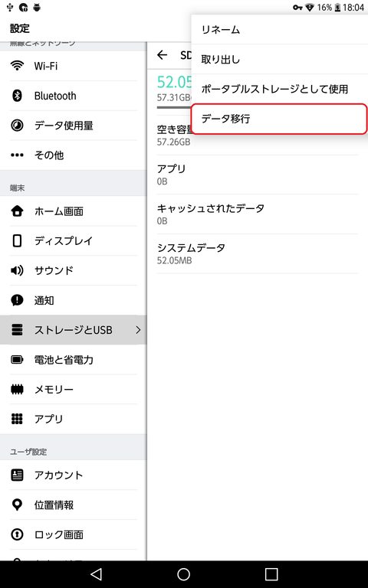Tap the bug debug icon in status bar
Viewport: 368px width, 588px height.
37,7
